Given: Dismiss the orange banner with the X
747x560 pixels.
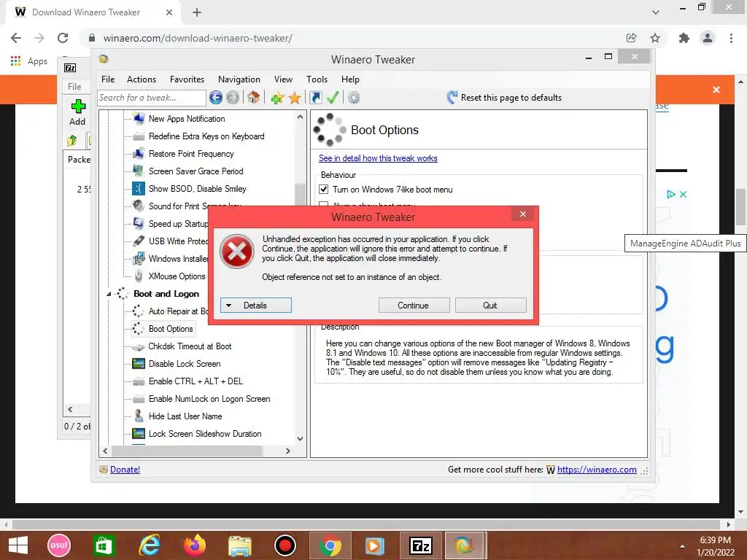Looking at the screenshot, I should 716,90.
